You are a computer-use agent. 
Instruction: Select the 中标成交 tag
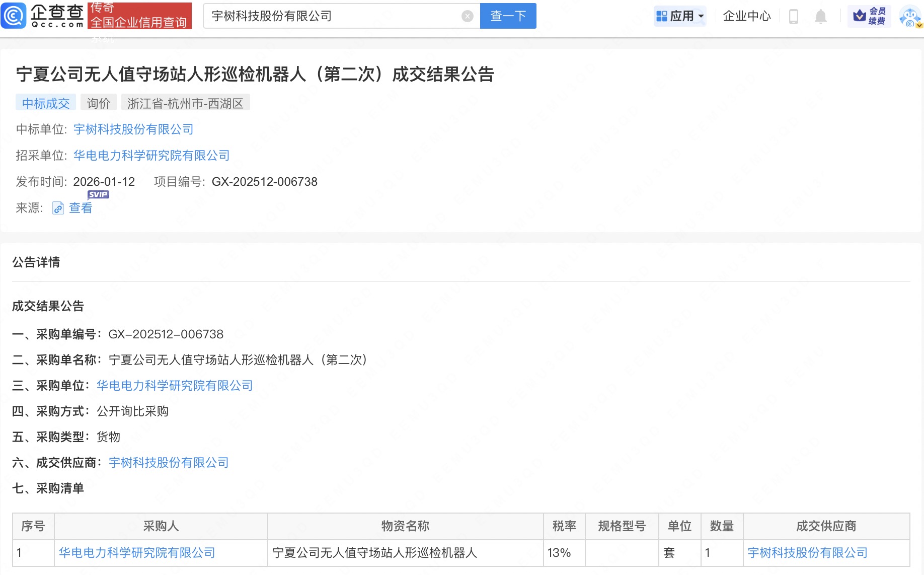tap(45, 102)
